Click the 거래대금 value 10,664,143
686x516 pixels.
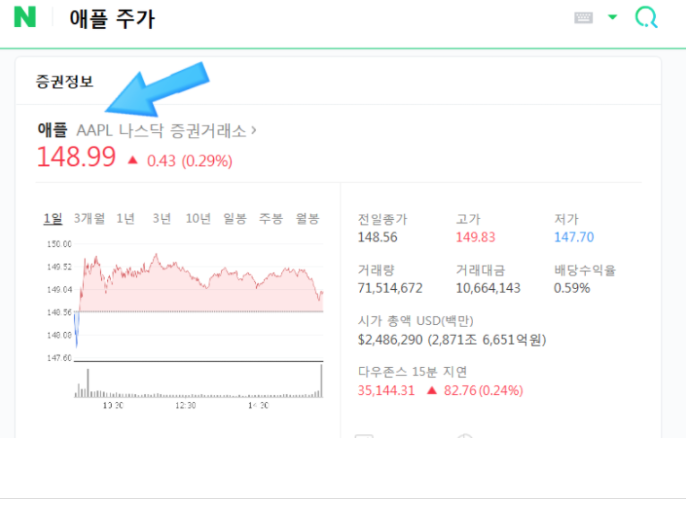click(488, 288)
